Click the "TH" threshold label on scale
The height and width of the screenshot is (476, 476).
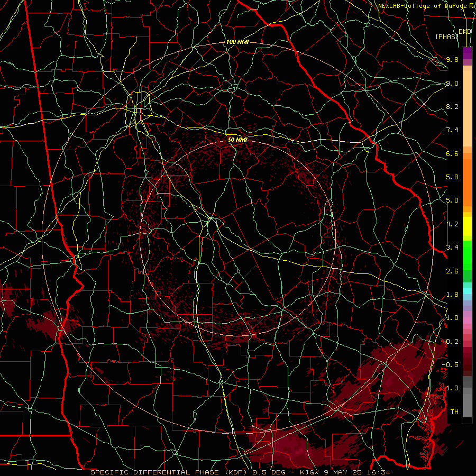tap(454, 412)
